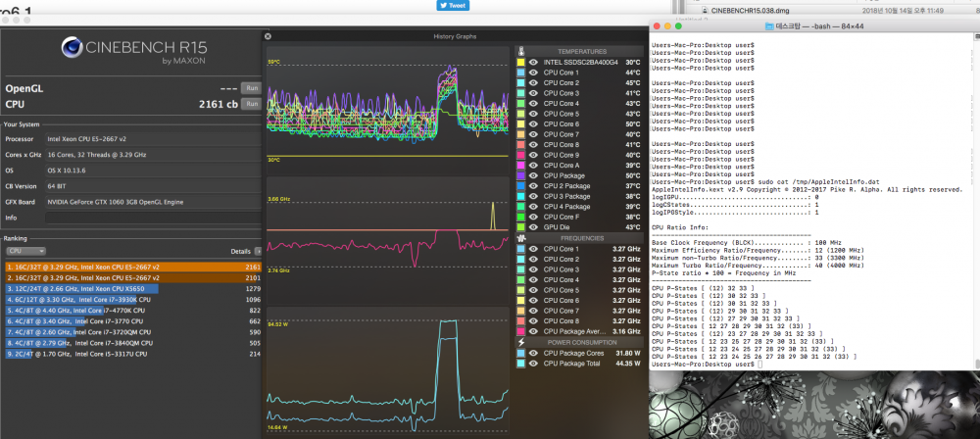Click the Tweet button
Image resolution: width=980 pixels, height=439 pixels.
[x=453, y=5]
